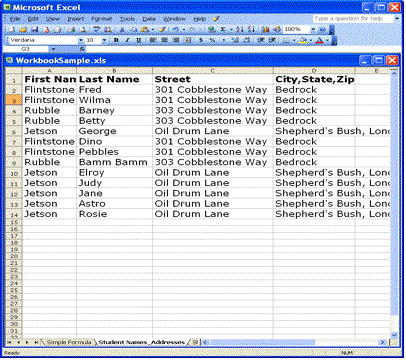This screenshot has width=406, height=360.
Task: Click the Sort Ascending icon
Action: 240,30
